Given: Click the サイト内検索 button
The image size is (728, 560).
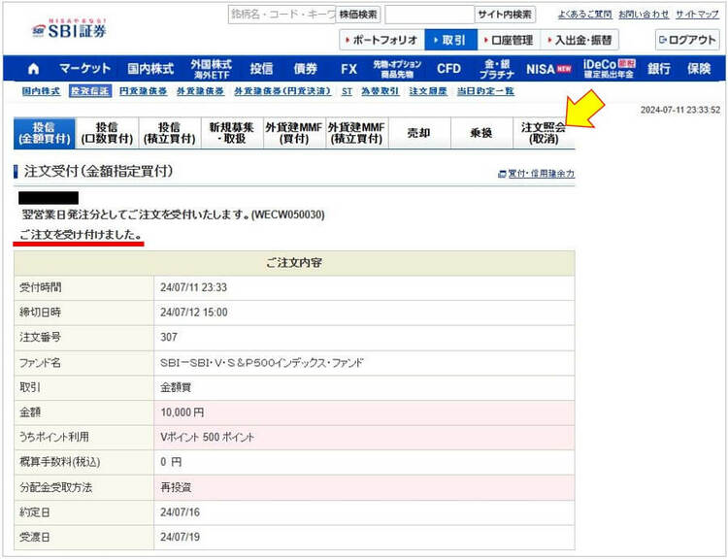Looking at the screenshot, I should click(505, 15).
